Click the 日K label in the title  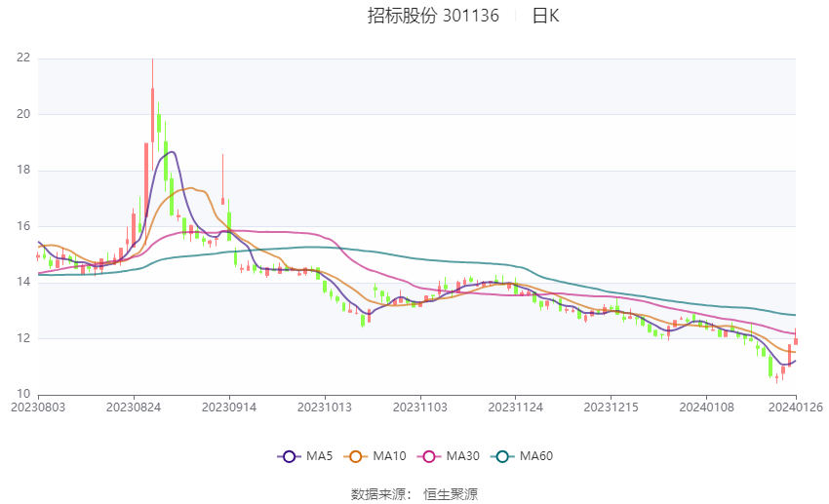click(545, 16)
